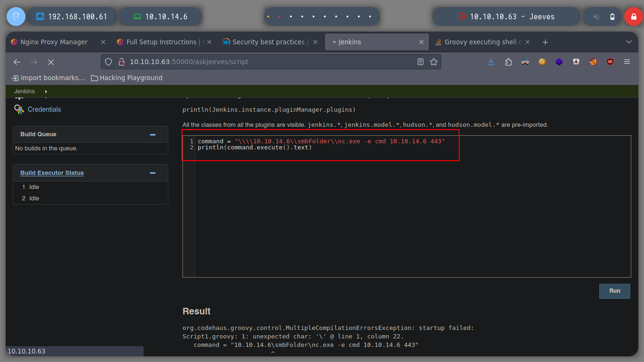The image size is (644, 362).
Task: Close the Nginx Proxy Manager tab
Action: tap(103, 42)
